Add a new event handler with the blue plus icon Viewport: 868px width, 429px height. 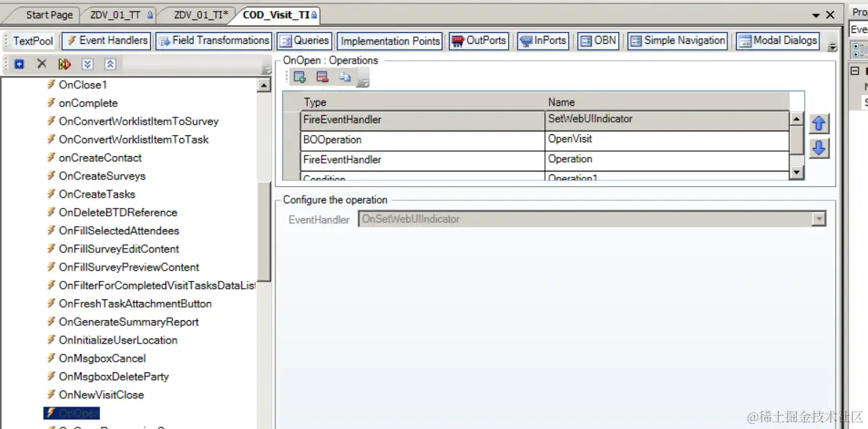coord(20,63)
